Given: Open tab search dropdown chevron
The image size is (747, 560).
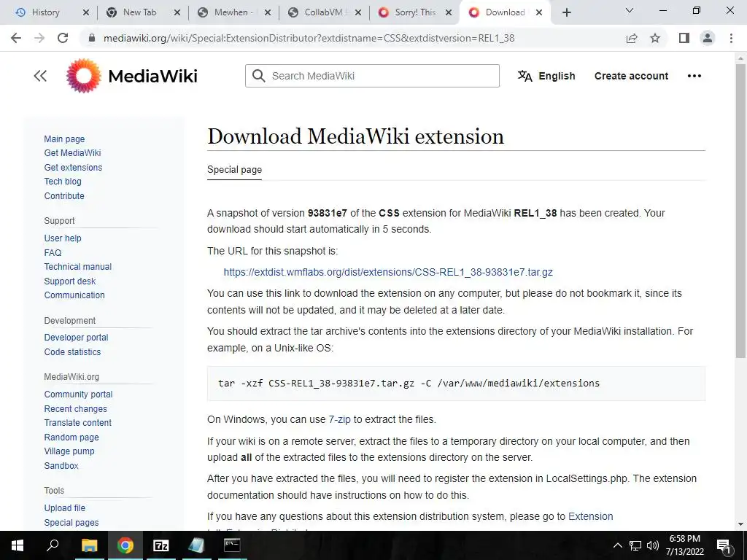Looking at the screenshot, I should click(630, 10).
